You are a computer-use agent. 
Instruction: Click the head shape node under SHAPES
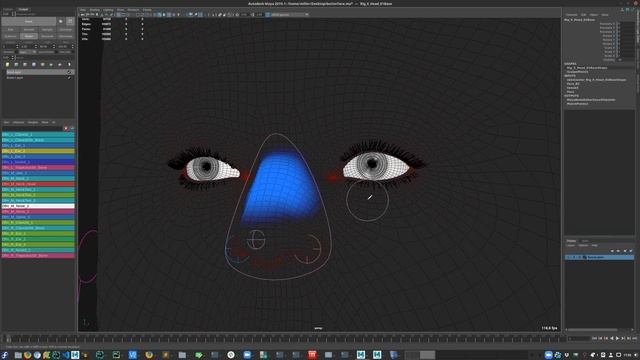click(587, 68)
